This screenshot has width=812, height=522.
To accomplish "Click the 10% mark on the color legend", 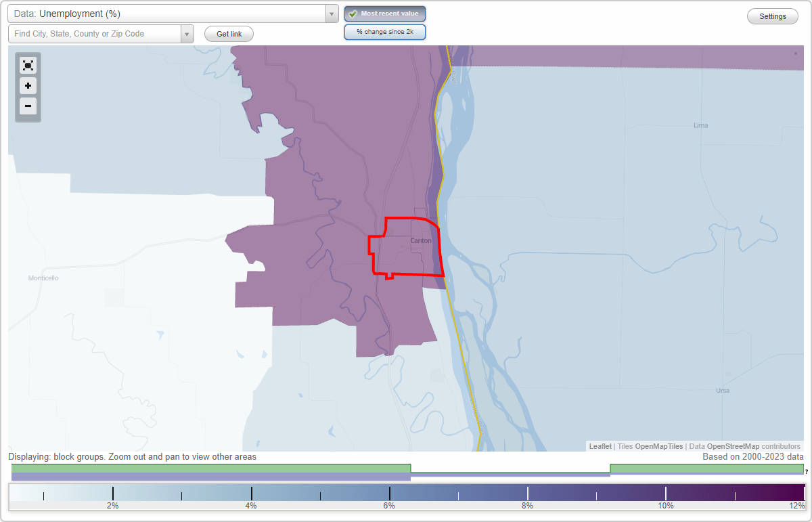I will coord(666,505).
